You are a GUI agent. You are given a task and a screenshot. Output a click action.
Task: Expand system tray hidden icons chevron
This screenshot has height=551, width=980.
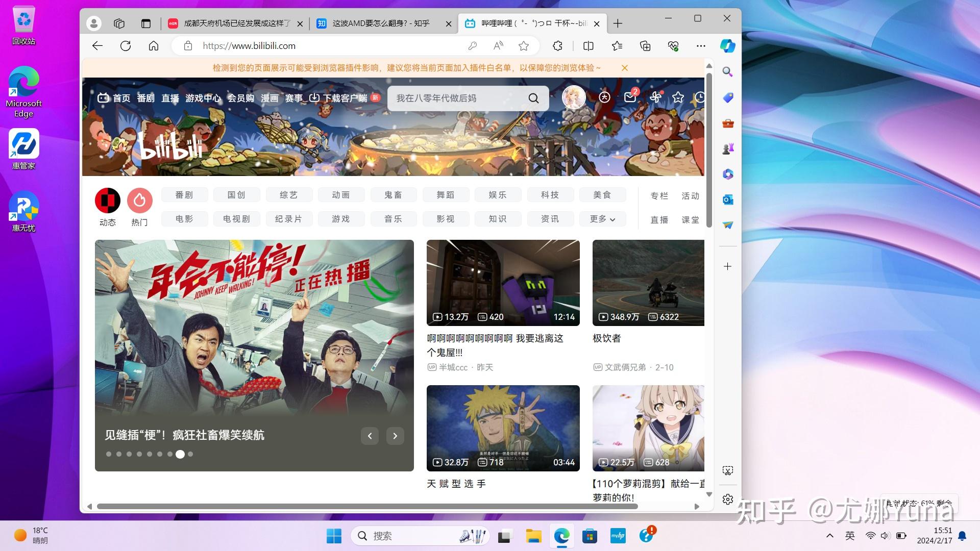pos(830,535)
